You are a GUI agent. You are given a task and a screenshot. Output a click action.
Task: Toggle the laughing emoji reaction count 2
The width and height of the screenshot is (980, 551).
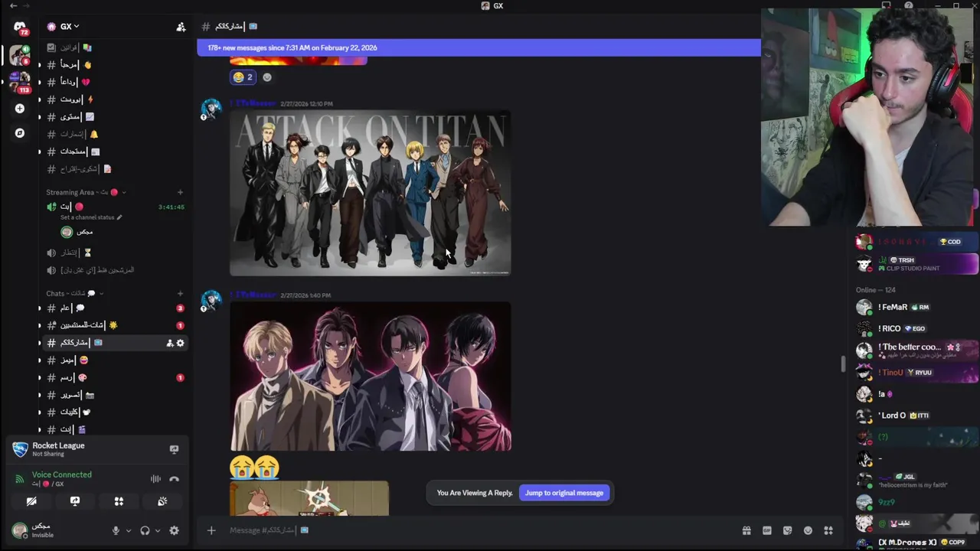pos(243,77)
